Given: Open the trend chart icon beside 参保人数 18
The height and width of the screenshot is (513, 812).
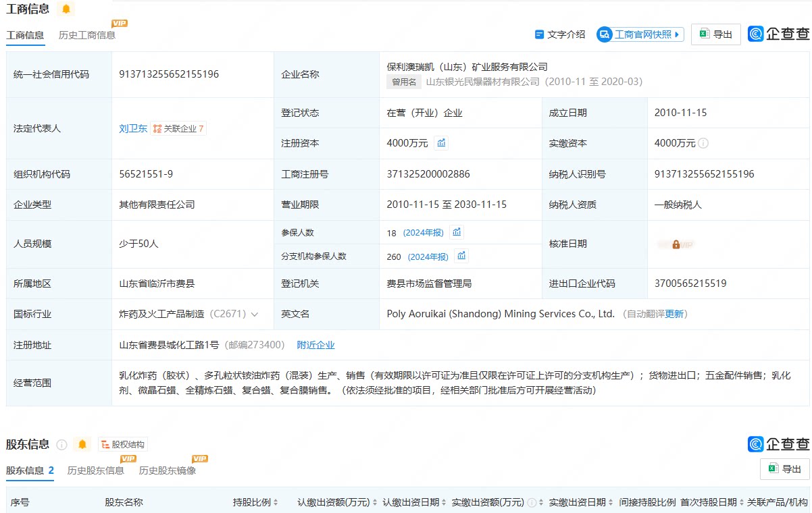Looking at the screenshot, I should point(457,232).
